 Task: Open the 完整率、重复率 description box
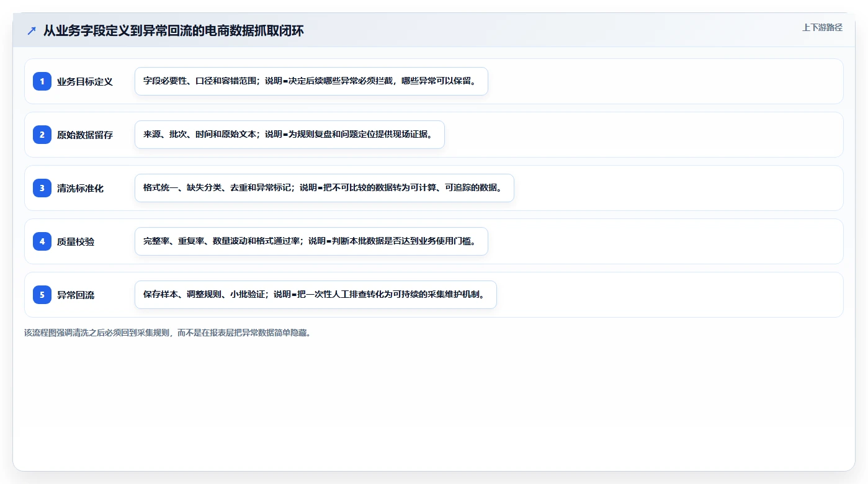click(311, 241)
